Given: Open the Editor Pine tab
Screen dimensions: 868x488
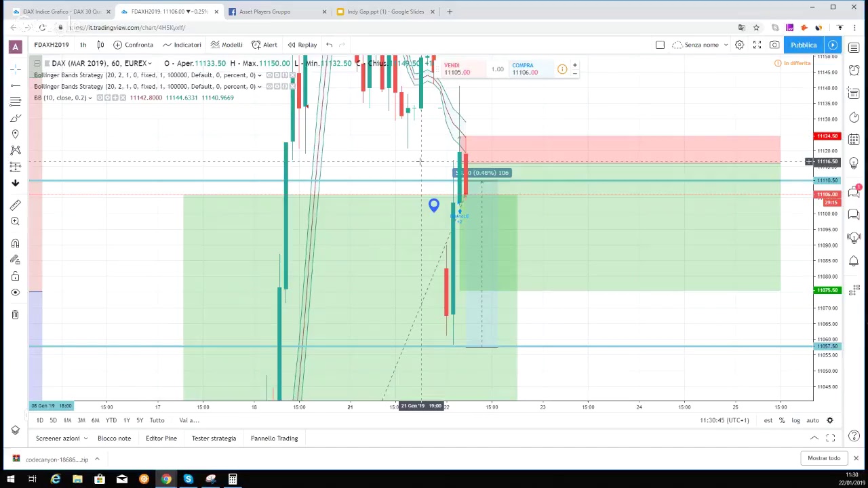Looking at the screenshot, I should coord(161,439).
